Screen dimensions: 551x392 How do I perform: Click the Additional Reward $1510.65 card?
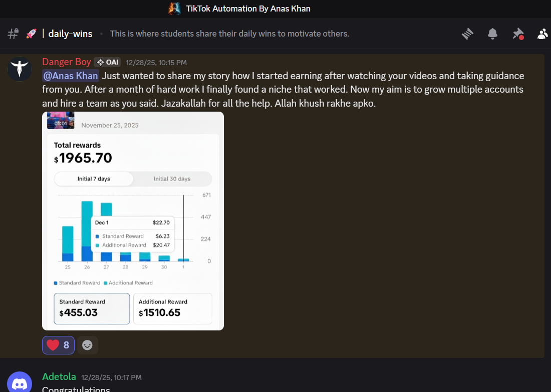(172, 308)
